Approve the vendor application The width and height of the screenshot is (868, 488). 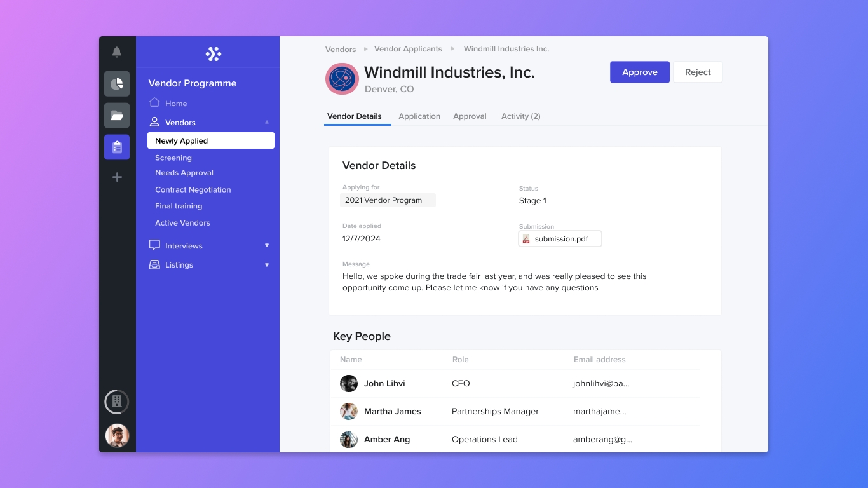coord(639,72)
